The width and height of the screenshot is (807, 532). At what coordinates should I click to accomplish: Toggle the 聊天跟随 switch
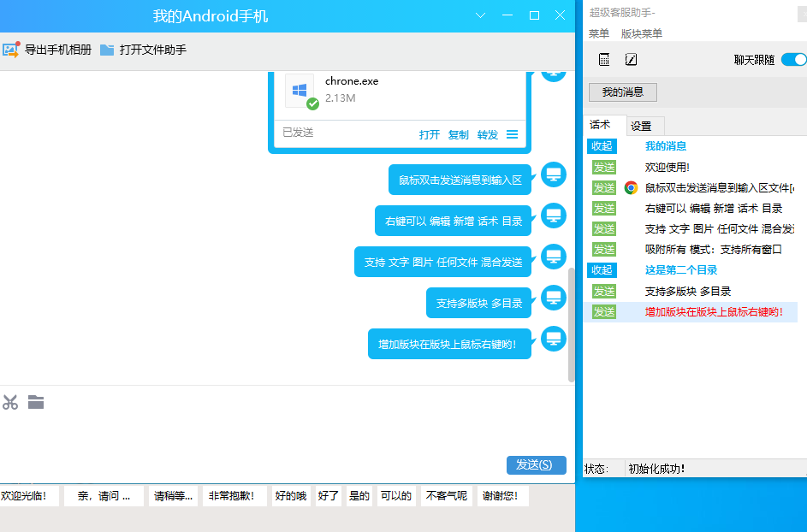click(x=793, y=60)
